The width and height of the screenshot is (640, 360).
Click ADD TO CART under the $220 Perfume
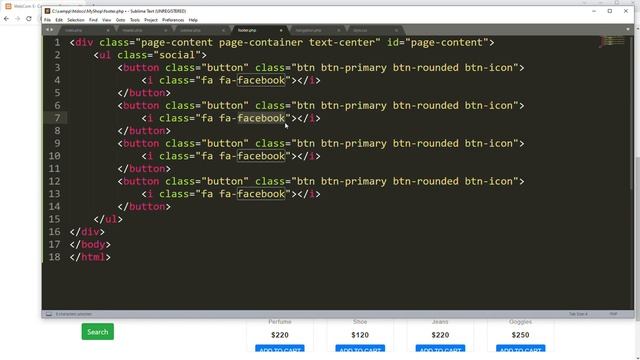pyautogui.click(x=280, y=349)
